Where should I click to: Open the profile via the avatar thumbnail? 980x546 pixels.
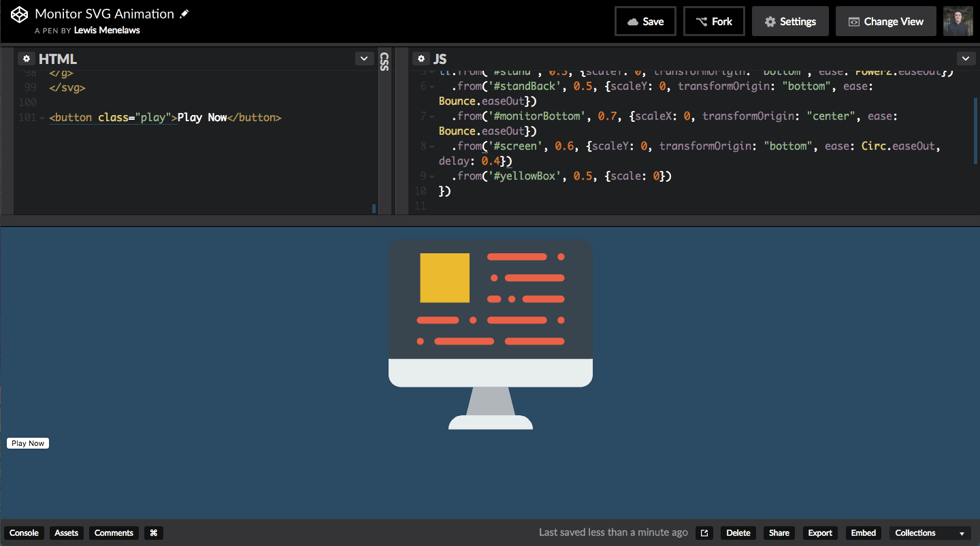click(958, 21)
